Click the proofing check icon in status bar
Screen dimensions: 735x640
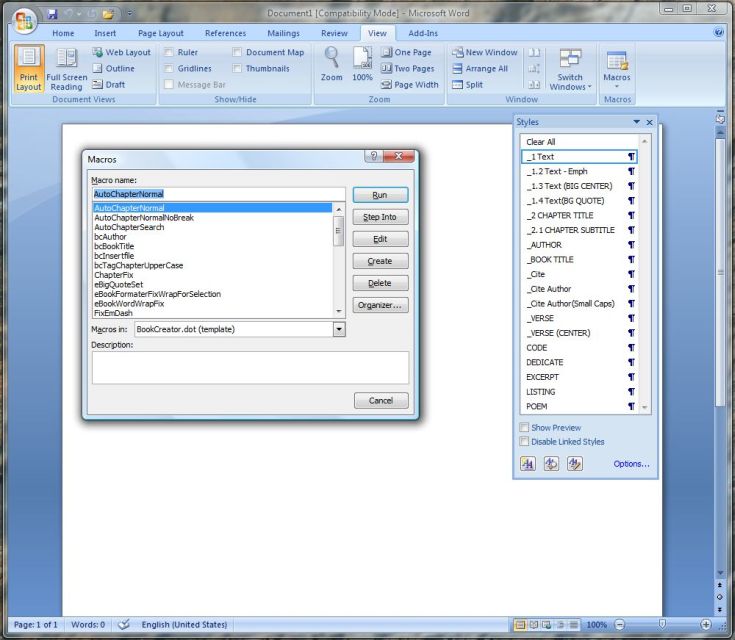tap(123, 625)
